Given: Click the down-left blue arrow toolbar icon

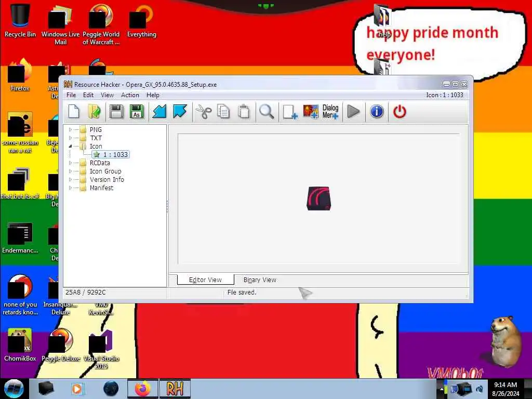Looking at the screenshot, I should coord(159,112).
